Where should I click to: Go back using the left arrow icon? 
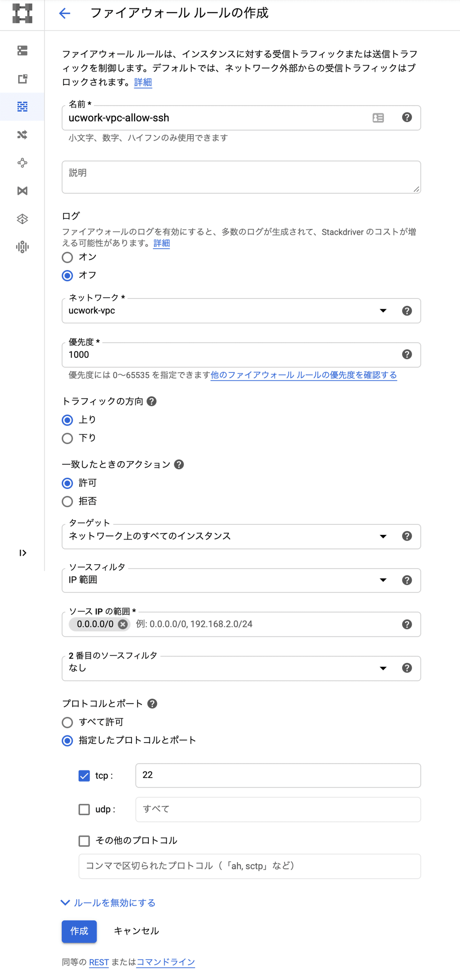[x=64, y=13]
